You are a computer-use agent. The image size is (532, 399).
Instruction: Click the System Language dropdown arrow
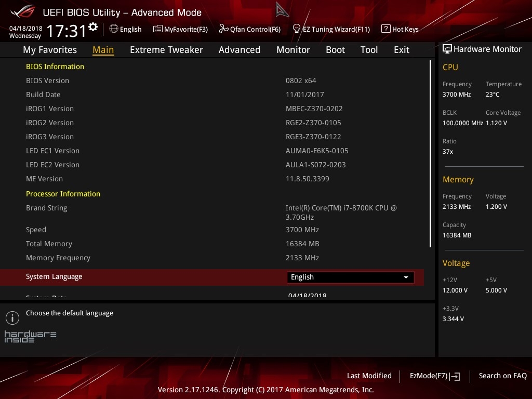click(x=406, y=277)
